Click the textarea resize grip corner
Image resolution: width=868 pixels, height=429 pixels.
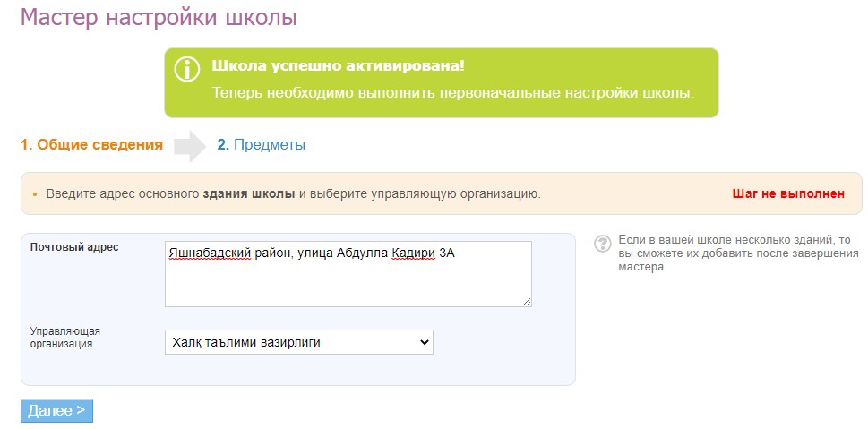click(527, 302)
